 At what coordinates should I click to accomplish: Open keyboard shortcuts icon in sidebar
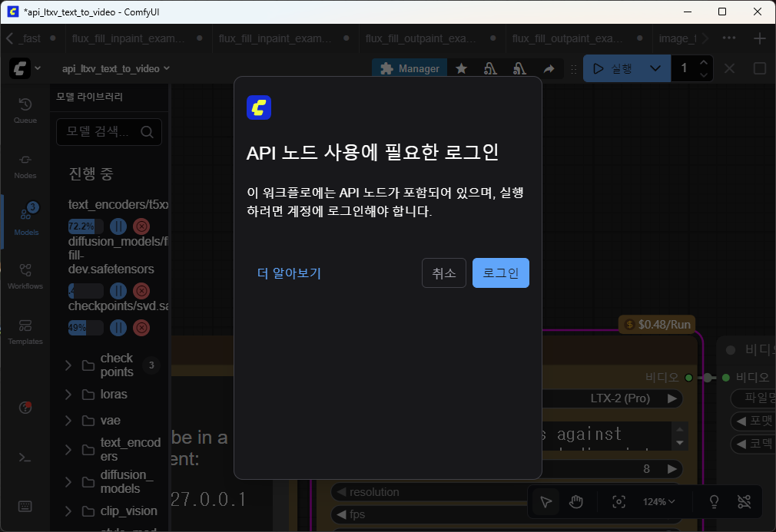click(x=25, y=506)
